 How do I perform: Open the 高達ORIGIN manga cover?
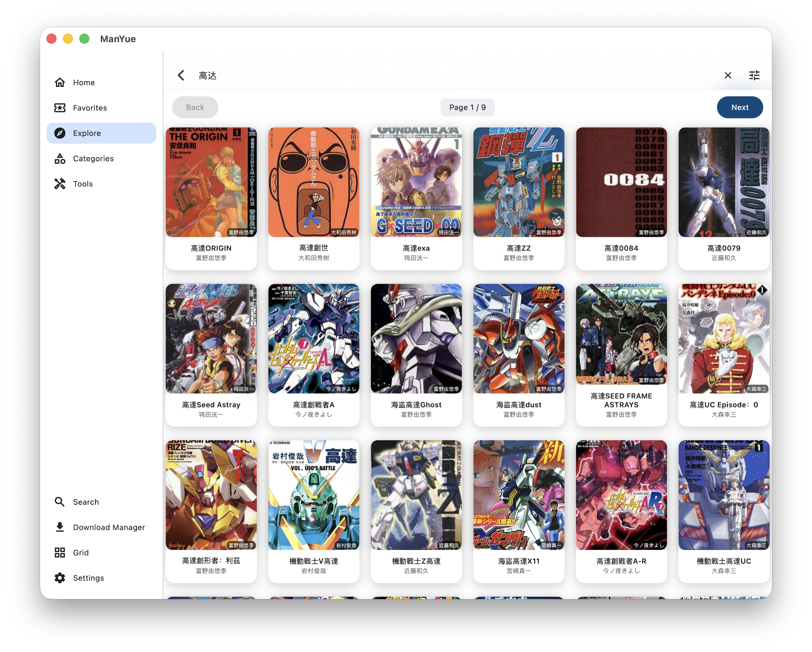[x=211, y=182]
